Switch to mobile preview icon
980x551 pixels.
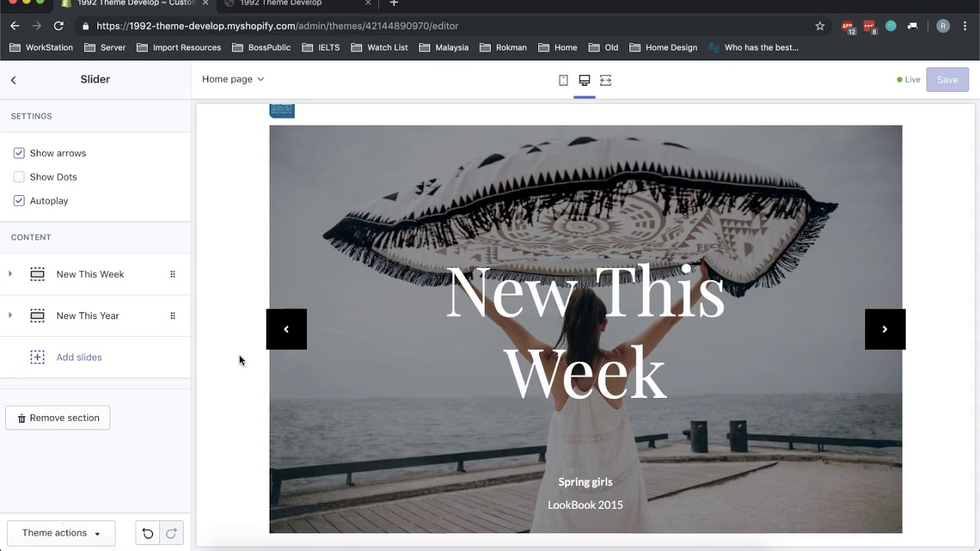[x=563, y=80]
